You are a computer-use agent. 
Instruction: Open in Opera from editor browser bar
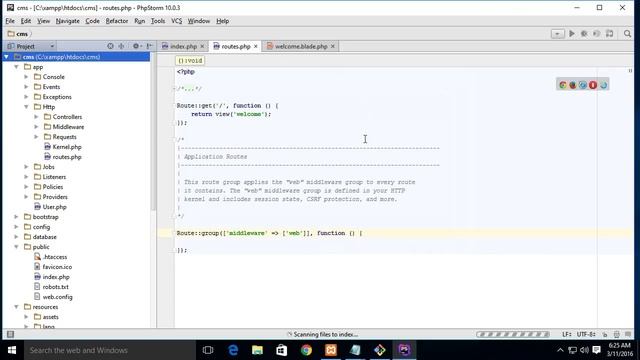(593, 85)
